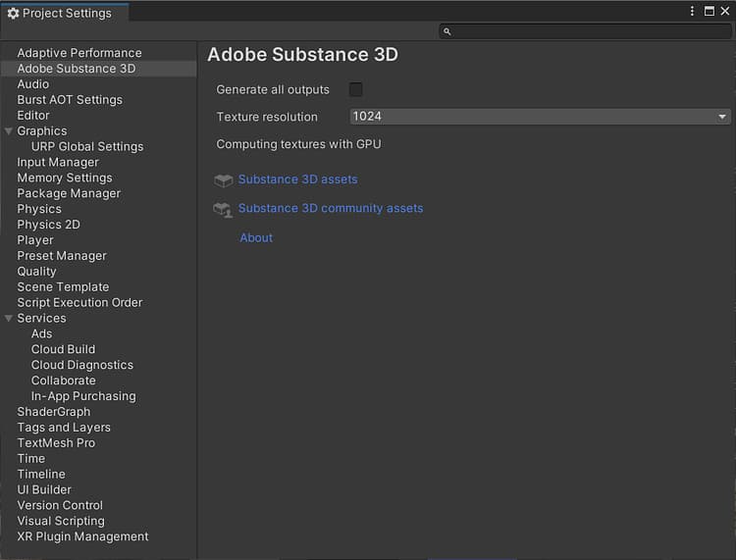Open the window's three-dot options menu
The image size is (736, 560).
(x=693, y=11)
